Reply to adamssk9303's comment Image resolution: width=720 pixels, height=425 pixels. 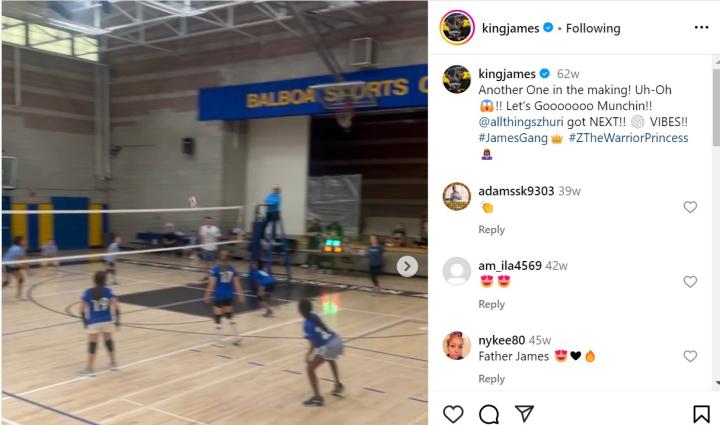[491, 229]
